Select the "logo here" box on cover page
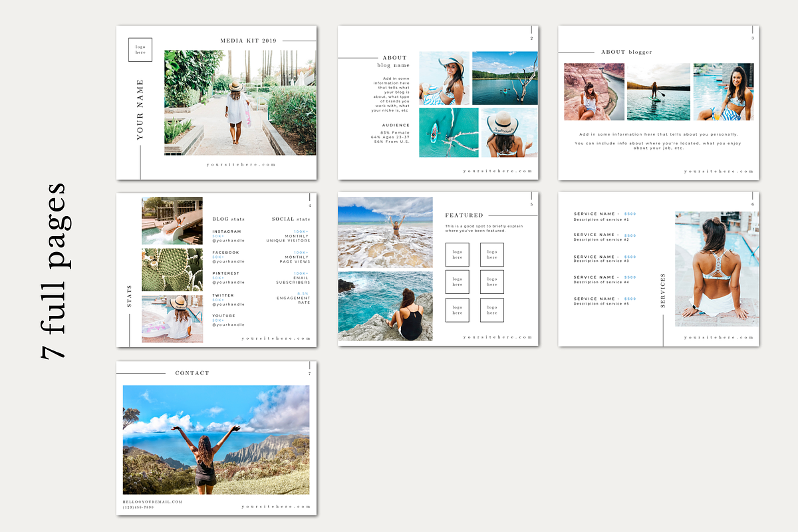The width and height of the screenshot is (798, 532). coord(140,50)
